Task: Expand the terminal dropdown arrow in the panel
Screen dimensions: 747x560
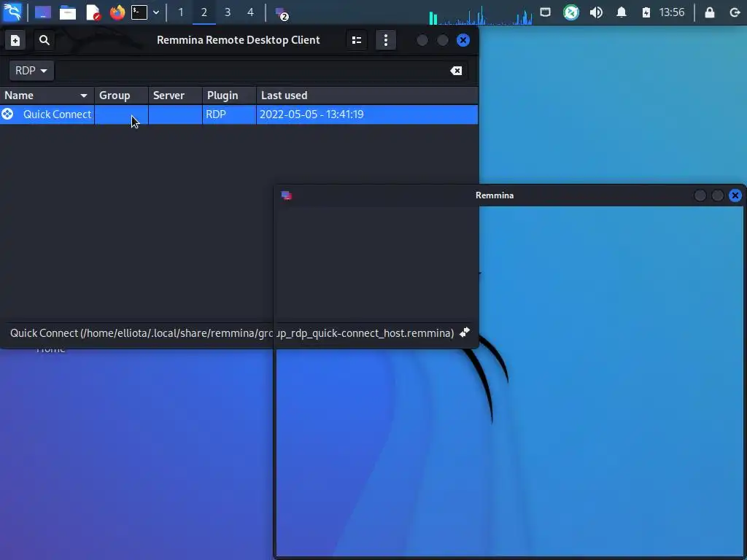Action: (156, 12)
